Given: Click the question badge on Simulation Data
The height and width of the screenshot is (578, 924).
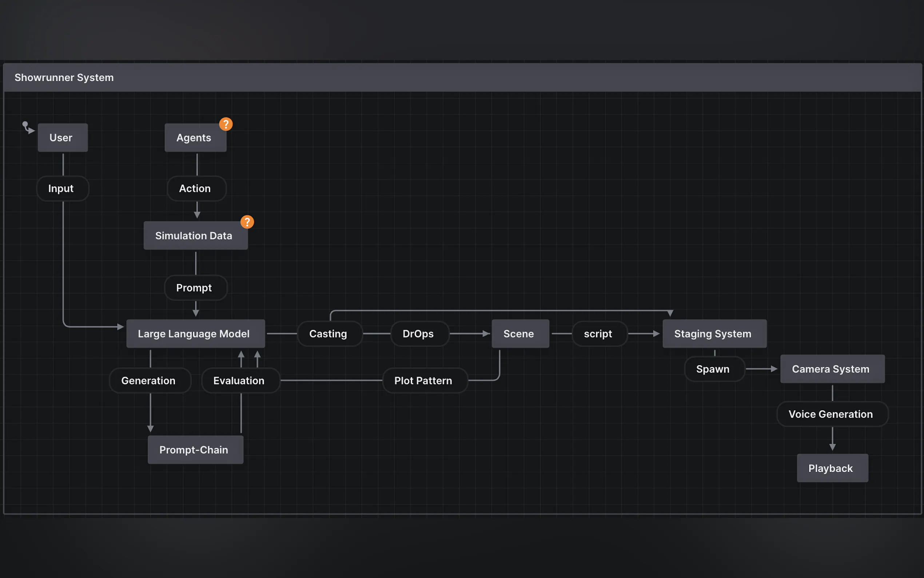Looking at the screenshot, I should click(x=247, y=222).
